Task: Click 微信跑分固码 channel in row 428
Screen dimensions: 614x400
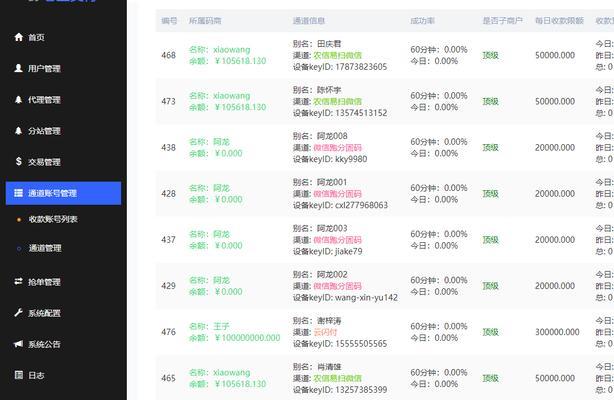Action: [x=338, y=194]
